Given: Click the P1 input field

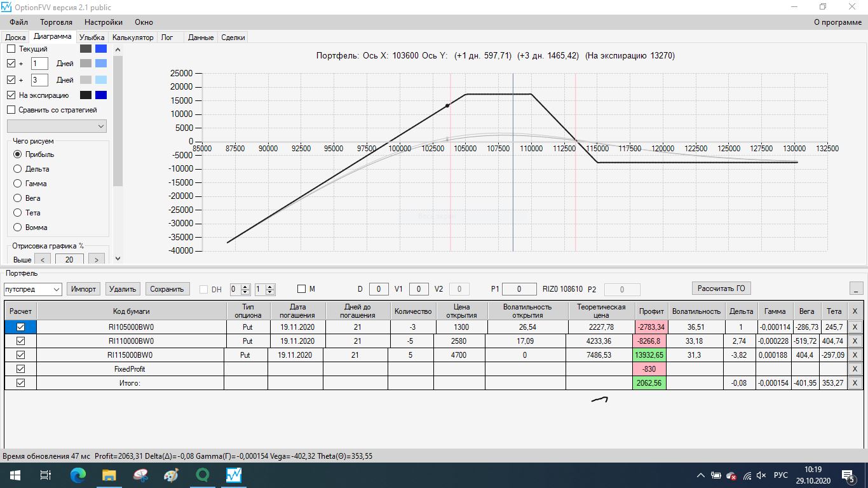Looking at the screenshot, I should tap(519, 289).
